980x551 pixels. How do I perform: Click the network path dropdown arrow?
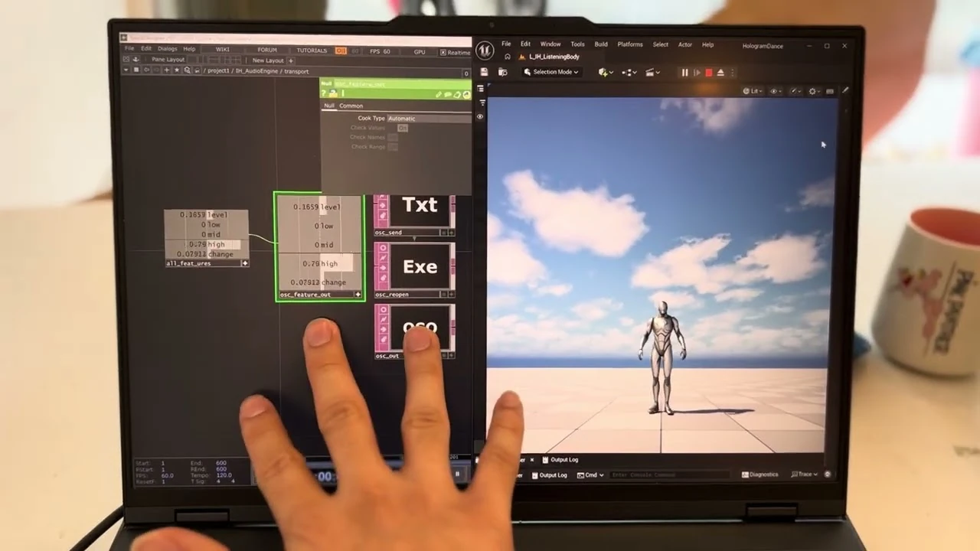[x=127, y=70]
